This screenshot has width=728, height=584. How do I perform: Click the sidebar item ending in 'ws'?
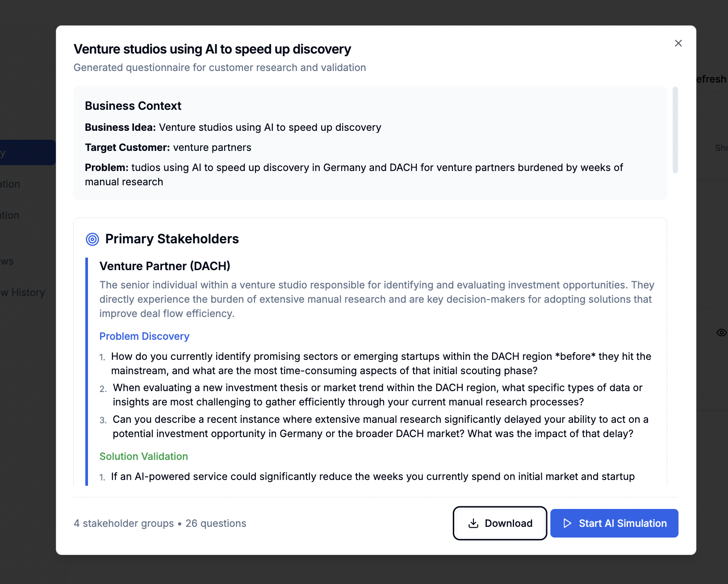[x=8, y=261]
